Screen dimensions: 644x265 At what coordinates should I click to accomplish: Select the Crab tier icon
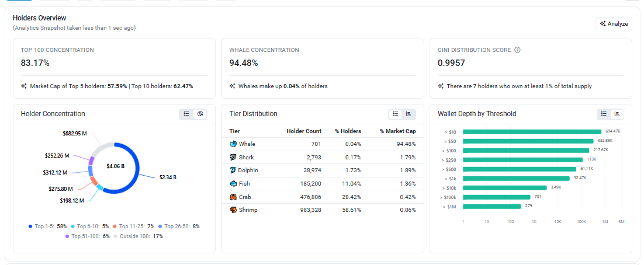[233, 197]
